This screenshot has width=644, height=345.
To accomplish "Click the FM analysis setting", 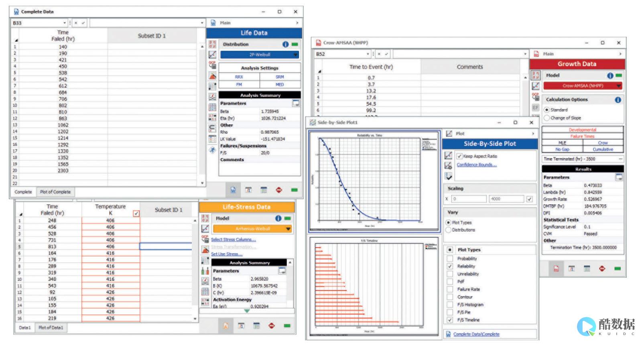I will coord(239,85).
